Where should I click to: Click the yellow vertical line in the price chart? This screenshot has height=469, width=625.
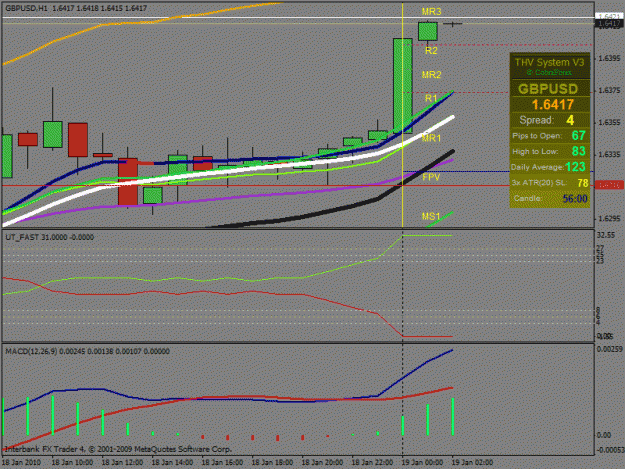403,116
